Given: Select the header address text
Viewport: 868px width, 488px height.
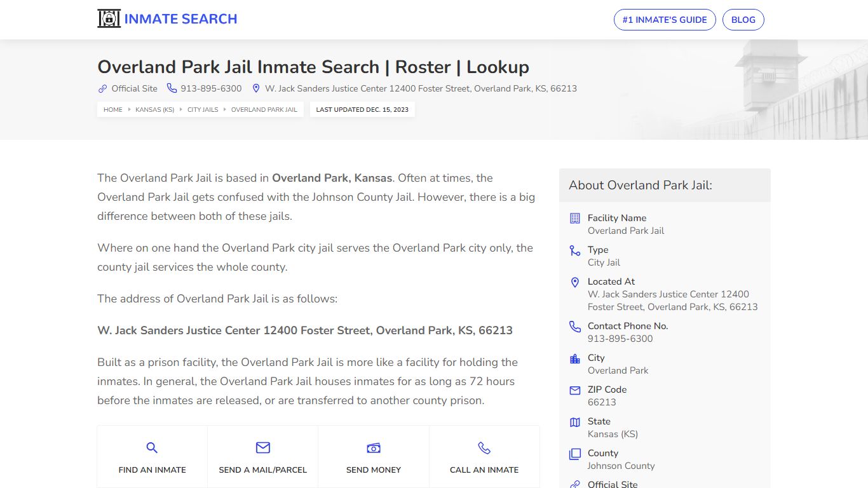Looking at the screenshot, I should (x=421, y=88).
